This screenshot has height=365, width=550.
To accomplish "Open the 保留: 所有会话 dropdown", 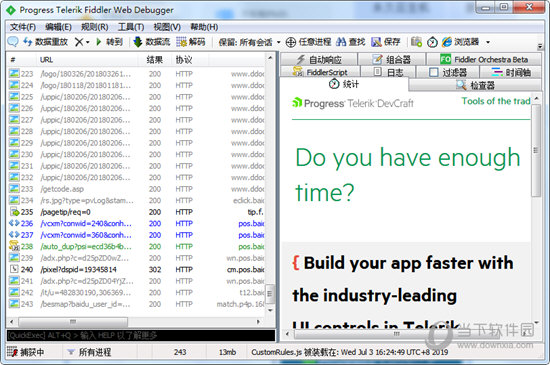I will 249,42.
